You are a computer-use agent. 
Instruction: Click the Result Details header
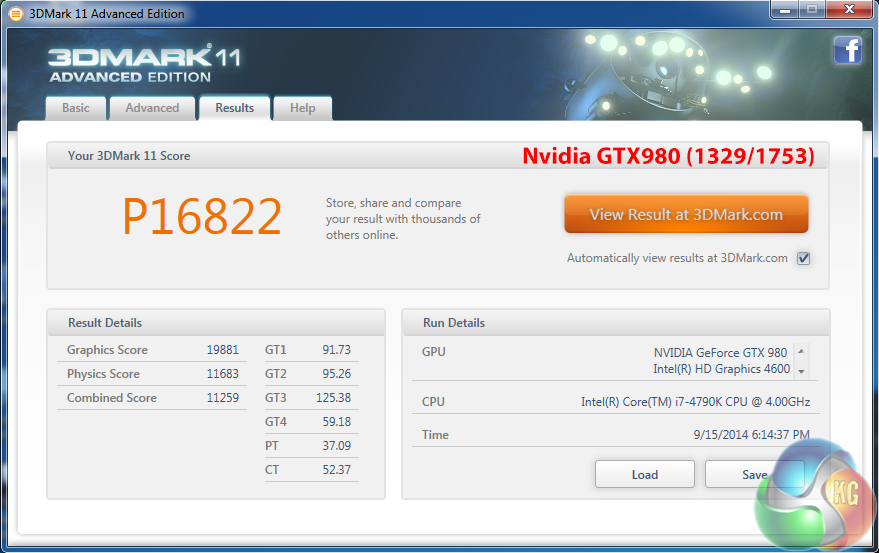(105, 323)
